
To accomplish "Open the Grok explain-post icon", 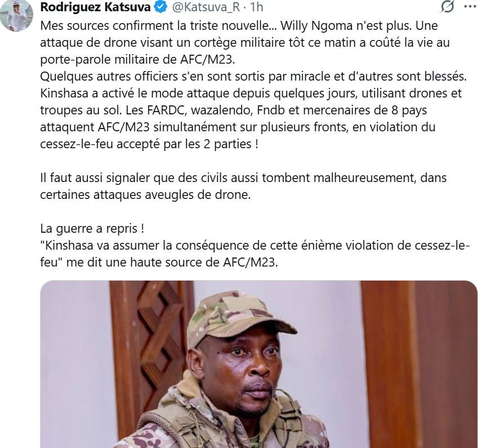I will [448, 6].
